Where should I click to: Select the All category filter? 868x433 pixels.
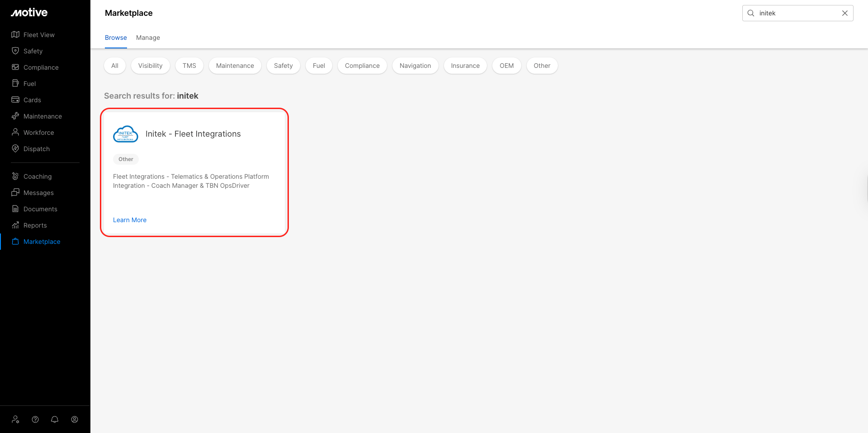(115, 66)
